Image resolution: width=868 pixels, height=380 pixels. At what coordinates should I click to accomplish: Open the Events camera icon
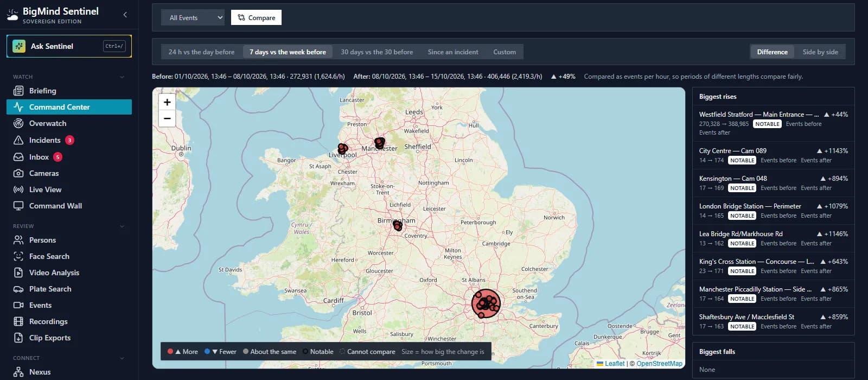(x=18, y=305)
